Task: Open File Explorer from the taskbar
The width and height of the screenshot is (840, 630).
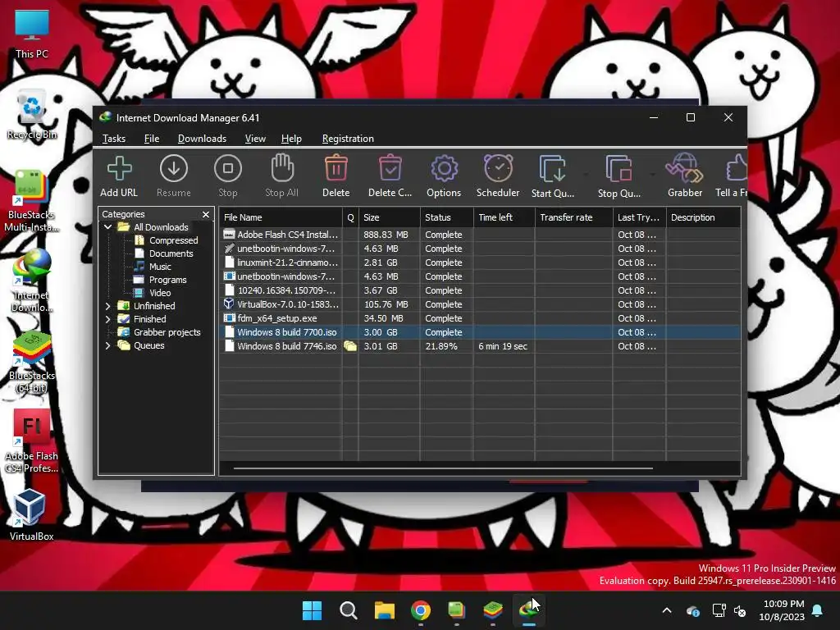Action: pyautogui.click(x=385, y=610)
